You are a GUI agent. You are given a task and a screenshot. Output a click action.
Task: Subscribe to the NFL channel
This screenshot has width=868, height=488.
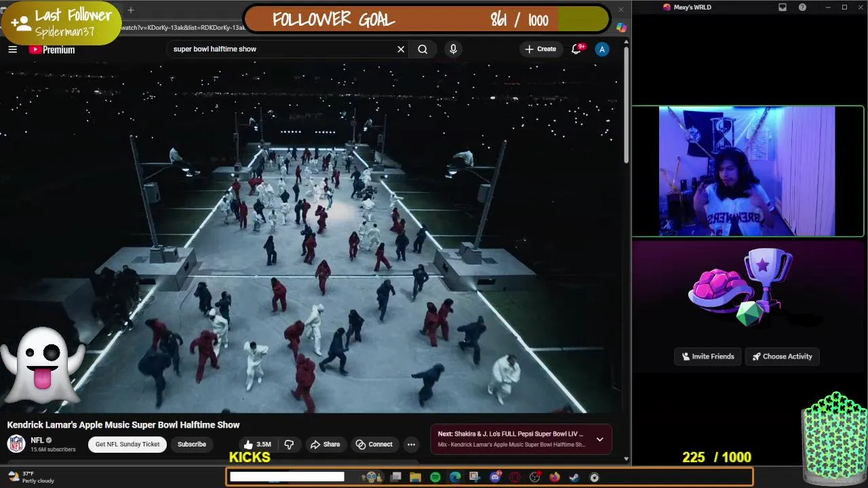click(x=192, y=445)
